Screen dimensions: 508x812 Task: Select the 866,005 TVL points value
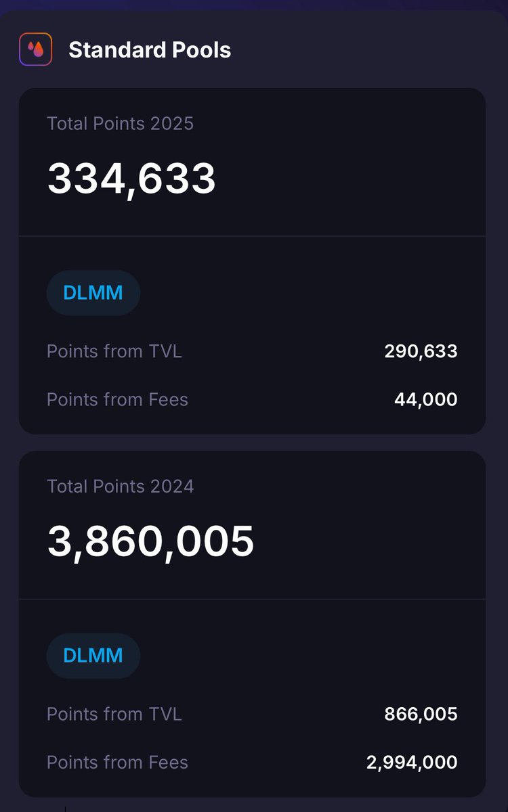pos(421,714)
